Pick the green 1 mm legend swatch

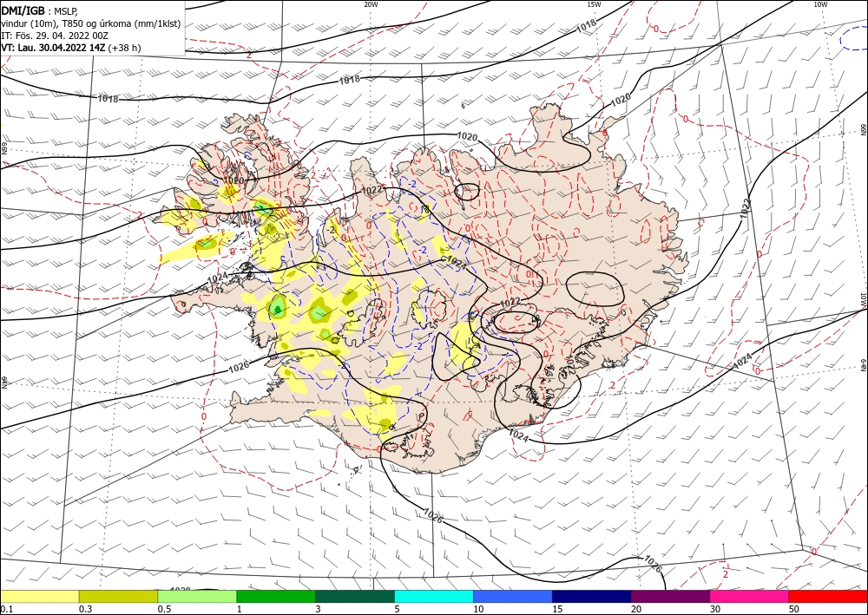coord(276,596)
